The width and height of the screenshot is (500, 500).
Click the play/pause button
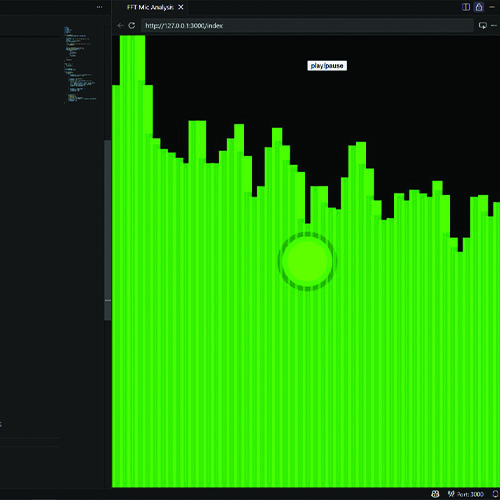point(327,66)
